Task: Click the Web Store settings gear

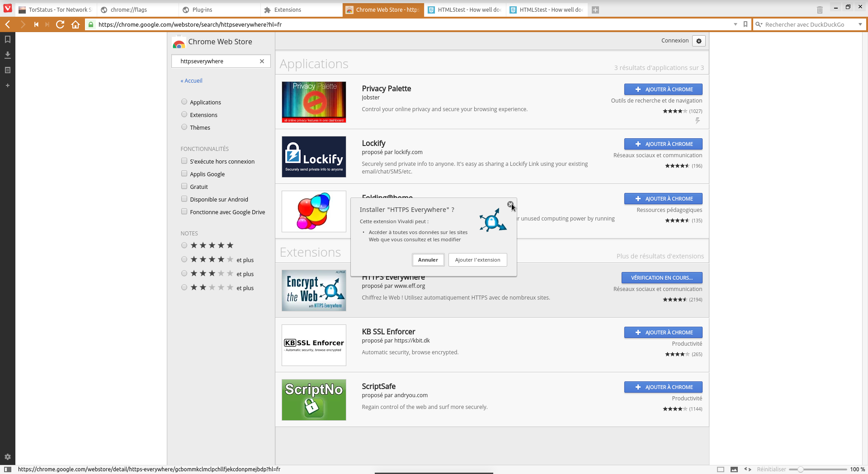Action: [x=699, y=41]
